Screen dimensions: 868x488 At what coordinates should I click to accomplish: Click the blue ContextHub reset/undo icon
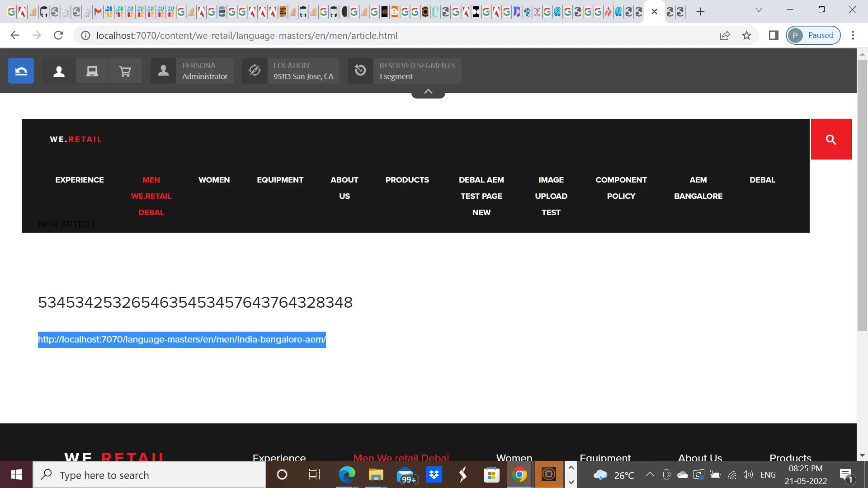(x=21, y=71)
